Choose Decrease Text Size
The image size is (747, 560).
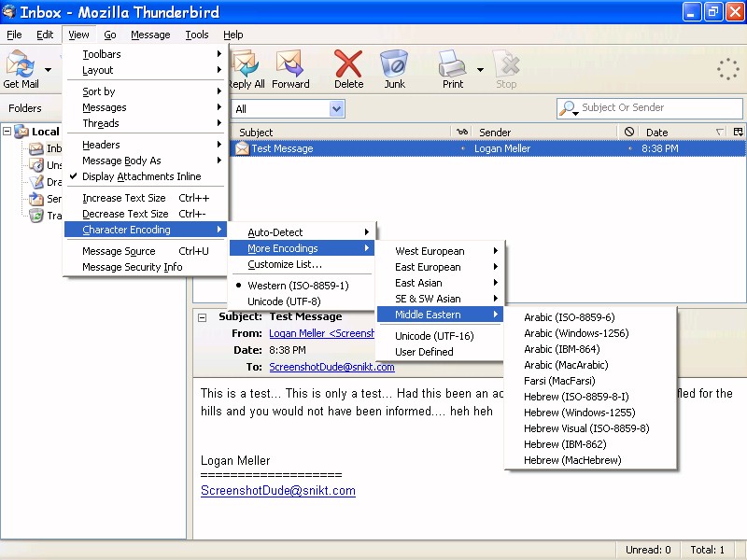(146, 214)
